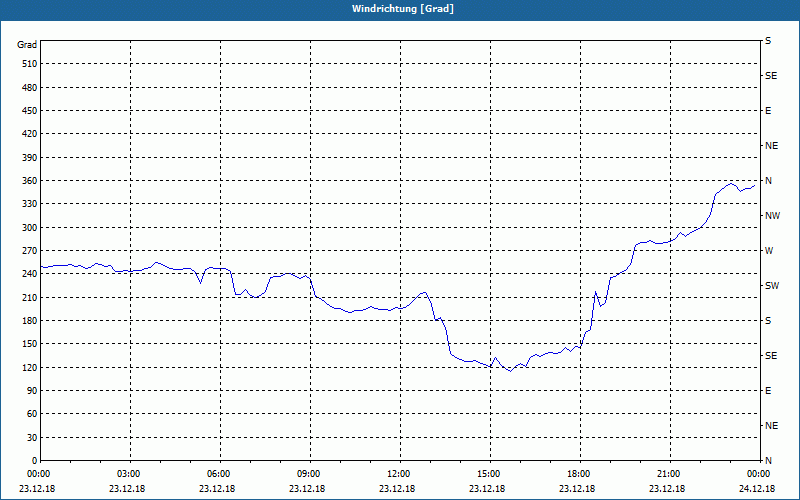Click the 300 value on the y-axis
Screen dimensions: 800x500
click(x=29, y=227)
